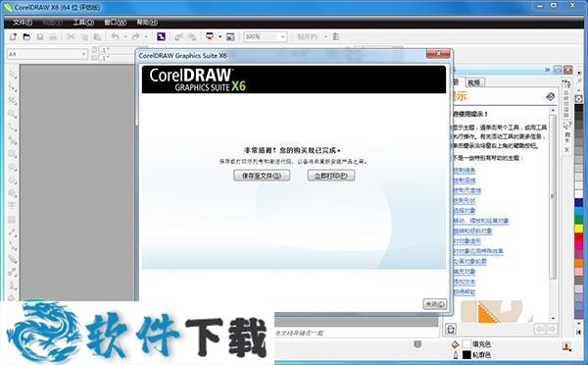Click the Undo arrow icon
The width and height of the screenshot is (588, 365).
click(115, 37)
